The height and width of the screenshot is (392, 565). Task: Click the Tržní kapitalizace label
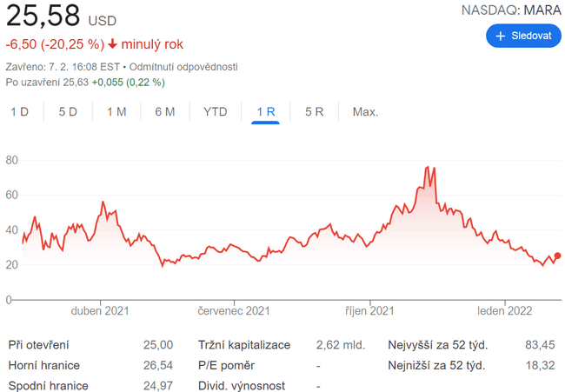point(244,345)
